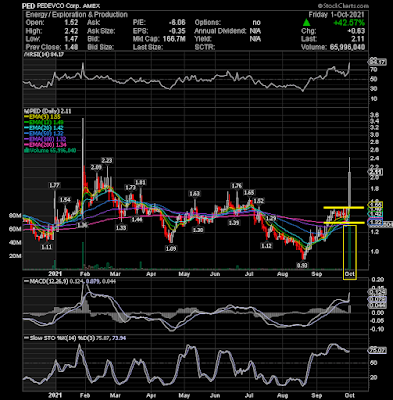Screen dimensions: 393x400
Task: Click the 80M volume axis label
Action: pos(15,215)
